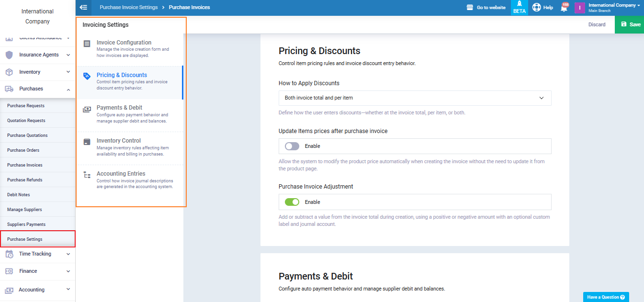Click the Payments & Debit cash icon
644x302 pixels.
point(87,109)
